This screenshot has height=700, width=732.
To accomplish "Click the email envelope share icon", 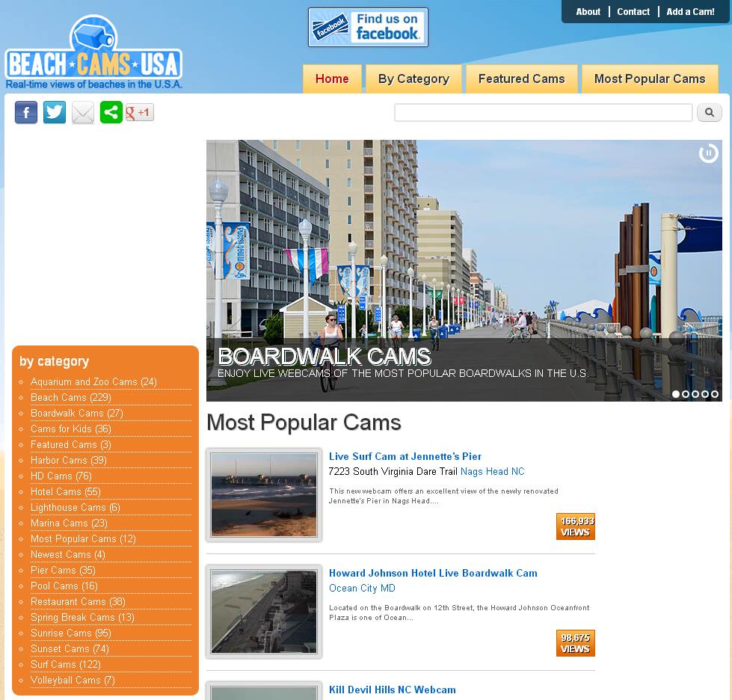I will pos(83,112).
